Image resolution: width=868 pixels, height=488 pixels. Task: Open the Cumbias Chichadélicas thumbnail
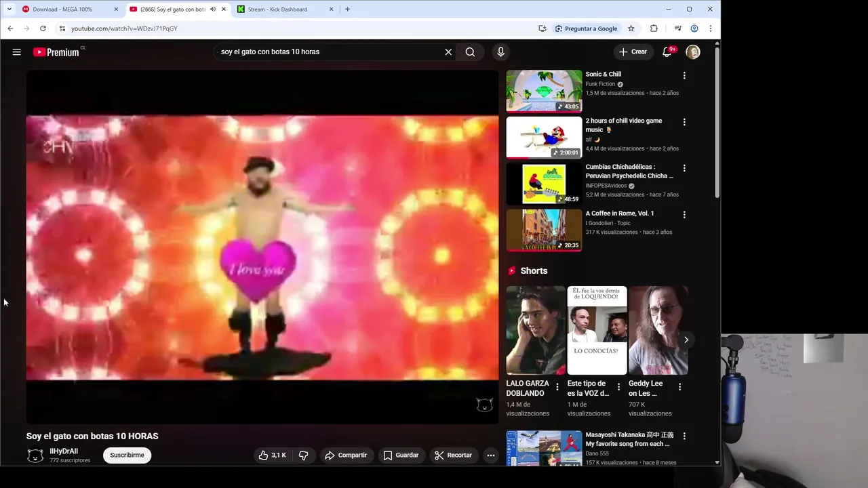(x=544, y=184)
